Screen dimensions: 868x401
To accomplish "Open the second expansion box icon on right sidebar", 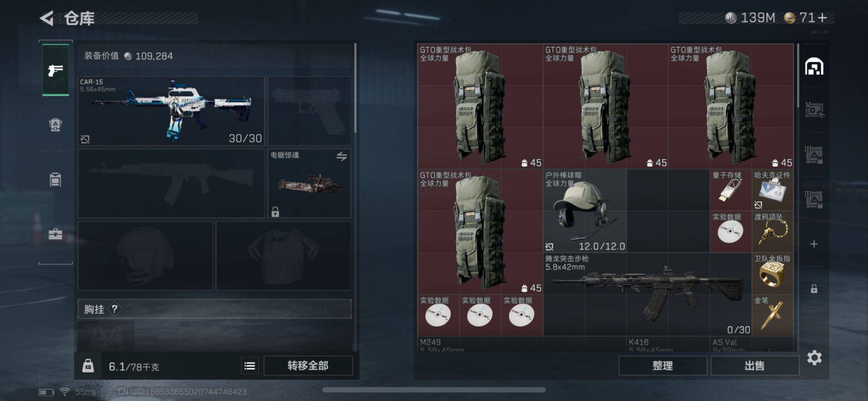I will (x=814, y=155).
